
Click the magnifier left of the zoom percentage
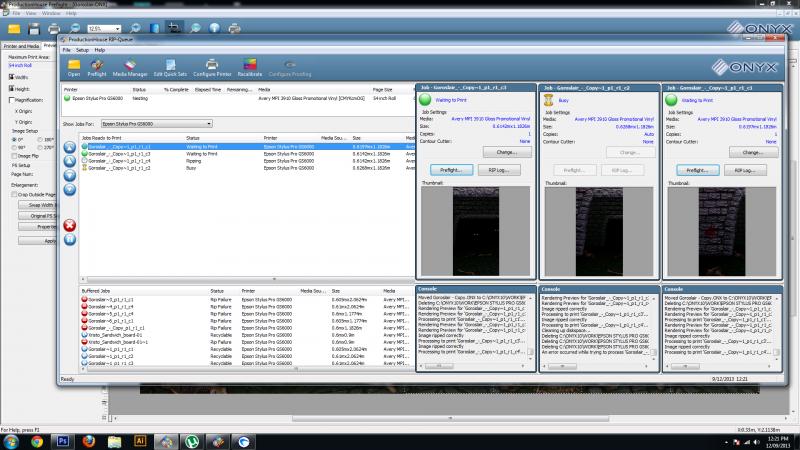75,28
